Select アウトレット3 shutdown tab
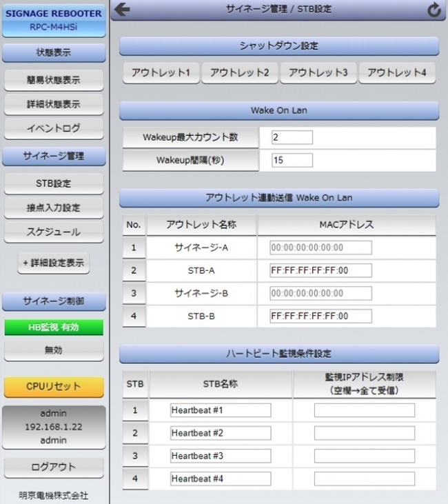The image size is (448, 504). coord(318,73)
